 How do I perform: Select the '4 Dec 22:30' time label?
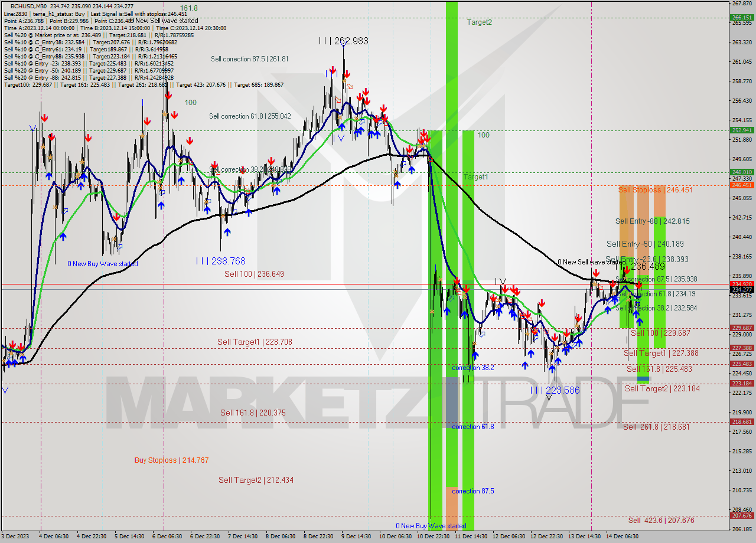90,537
